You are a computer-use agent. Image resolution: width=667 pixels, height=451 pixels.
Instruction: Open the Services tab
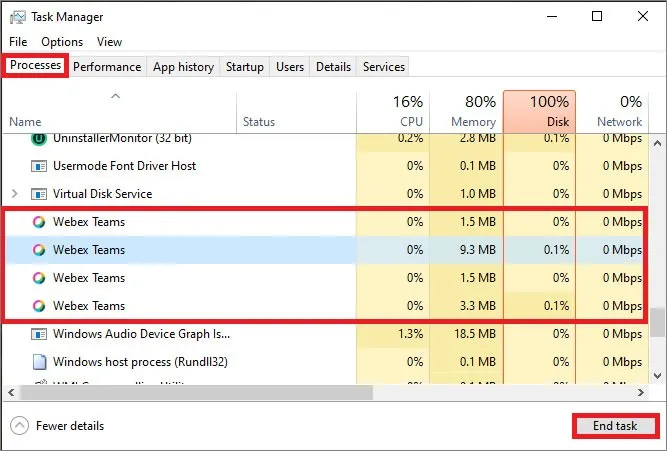coord(383,67)
